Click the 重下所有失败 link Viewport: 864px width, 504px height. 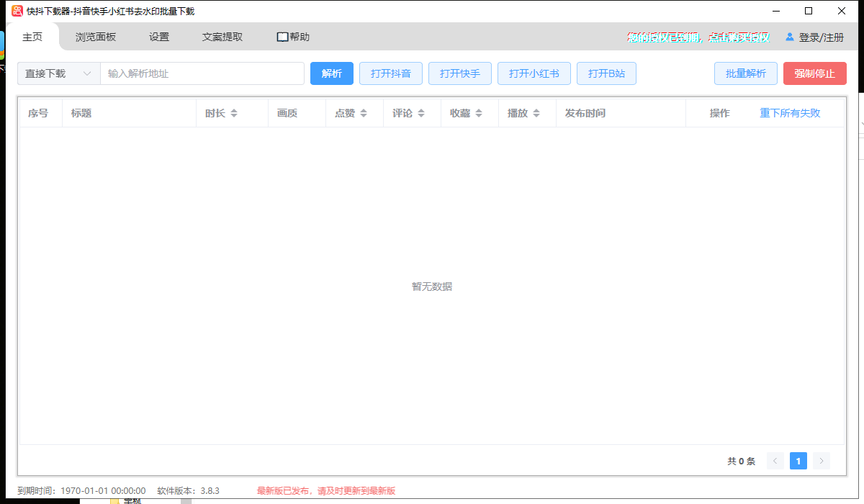790,113
